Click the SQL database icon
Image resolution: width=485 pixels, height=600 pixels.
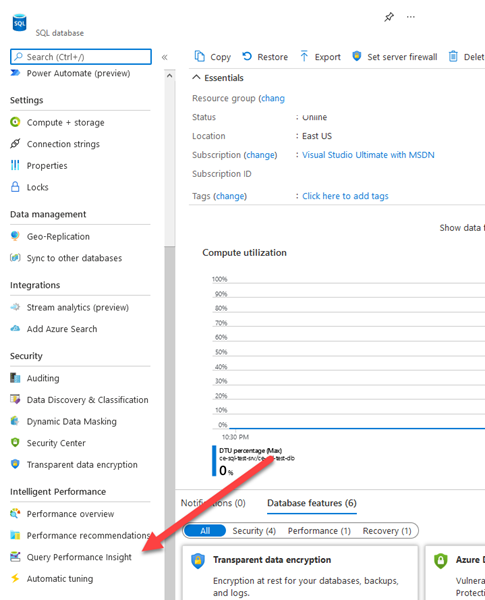(19, 22)
